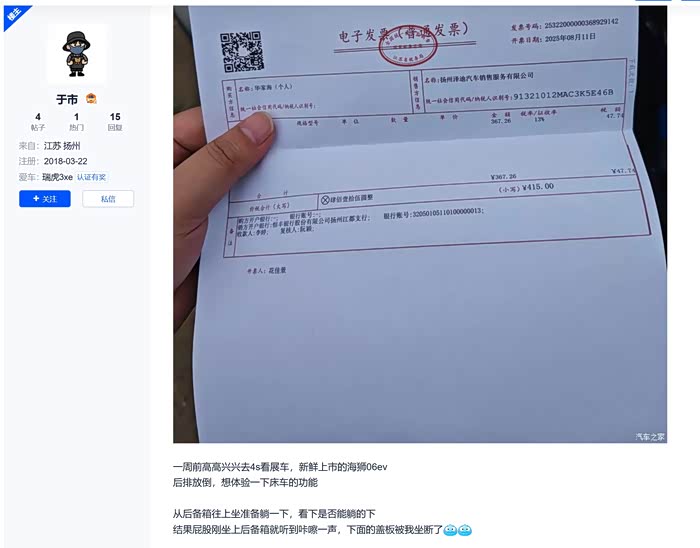Click the orange medal badge beside 于市
The height and width of the screenshot is (548, 700).
[x=91, y=99]
